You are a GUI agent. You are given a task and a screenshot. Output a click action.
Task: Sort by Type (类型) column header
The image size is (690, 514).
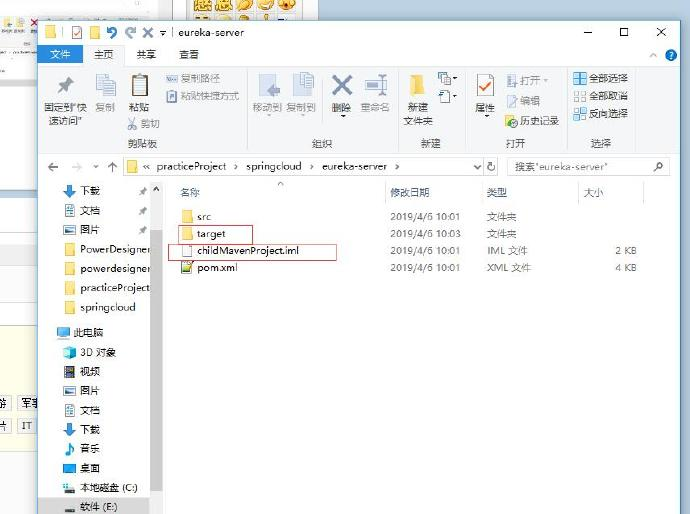click(497, 192)
